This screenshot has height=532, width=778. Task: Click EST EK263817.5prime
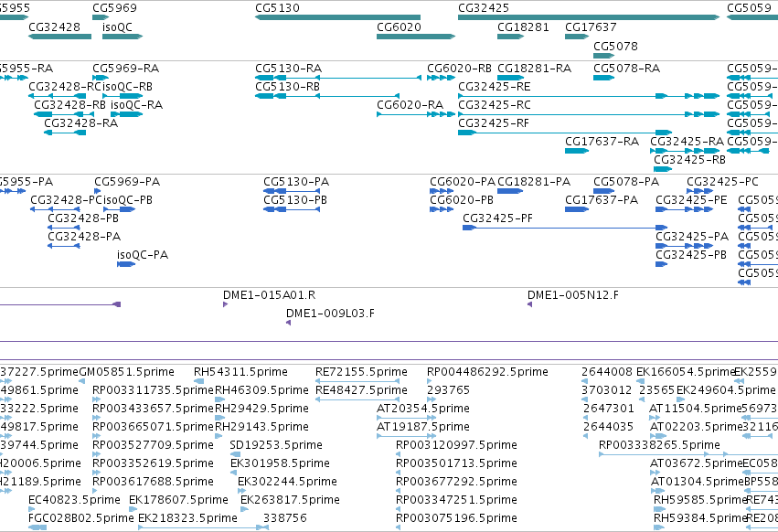290,500
